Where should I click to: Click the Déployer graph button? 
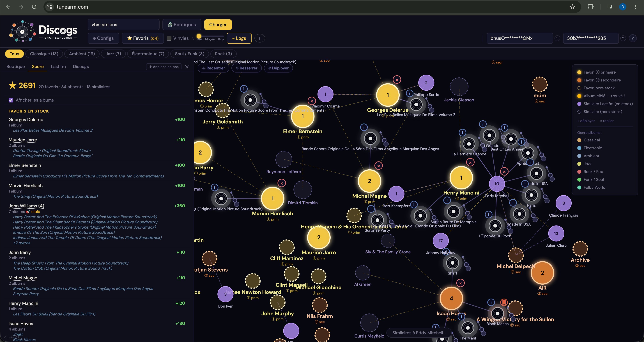(x=278, y=68)
